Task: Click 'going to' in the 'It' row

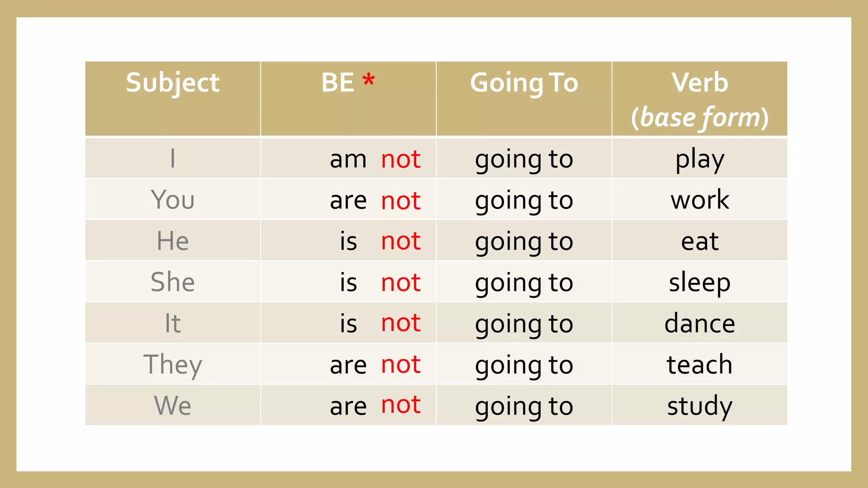Action: [x=524, y=324]
